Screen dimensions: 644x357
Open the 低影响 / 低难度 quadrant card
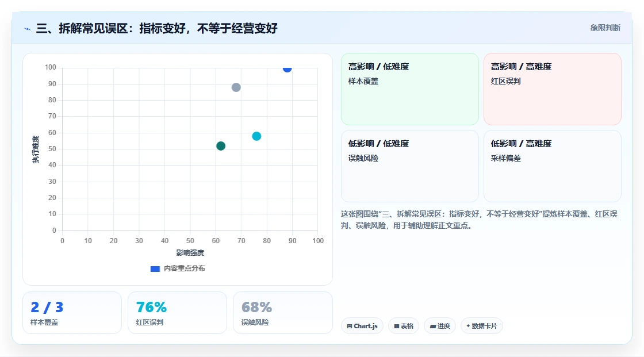pyautogui.click(x=410, y=166)
